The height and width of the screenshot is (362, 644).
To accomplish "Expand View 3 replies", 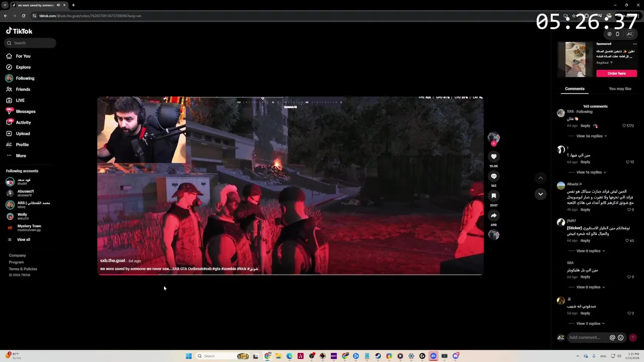I will (590, 323).
